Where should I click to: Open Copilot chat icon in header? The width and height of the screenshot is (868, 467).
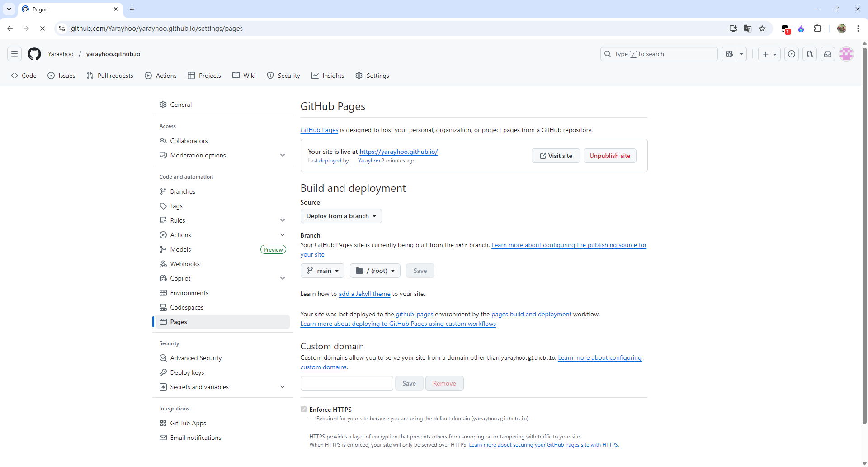click(x=729, y=54)
